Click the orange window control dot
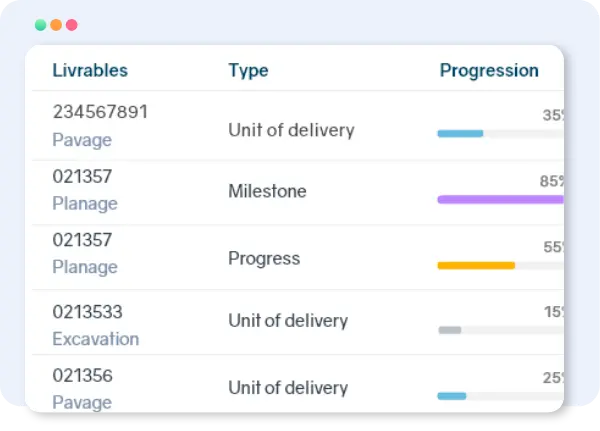Viewport: 600px width, 431px height. (56, 25)
